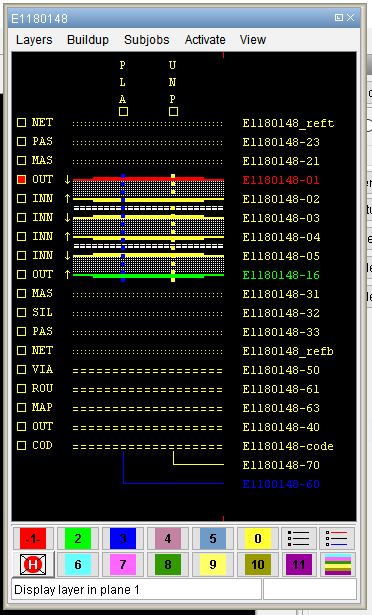Check the COD layer E1180148-code box

coord(22,446)
